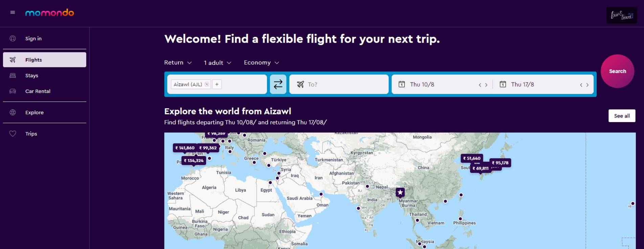644x249 pixels.
Task: Click the Sign in profile icon
Action: tap(13, 38)
